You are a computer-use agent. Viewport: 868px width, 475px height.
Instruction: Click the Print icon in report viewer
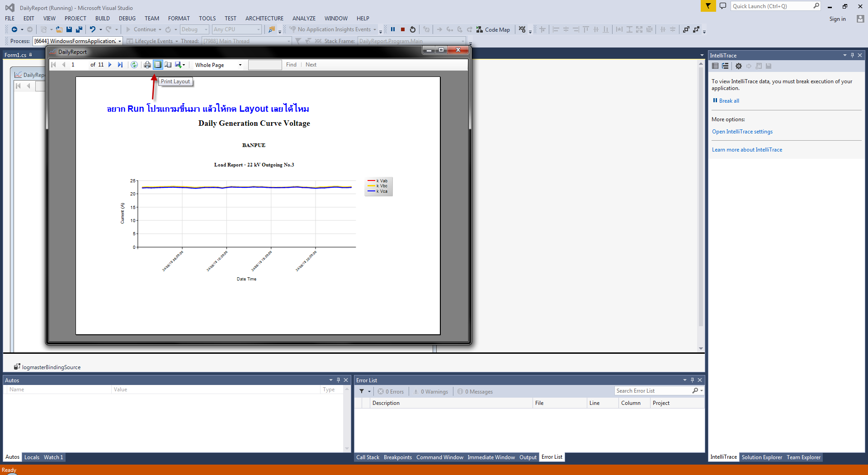point(147,65)
